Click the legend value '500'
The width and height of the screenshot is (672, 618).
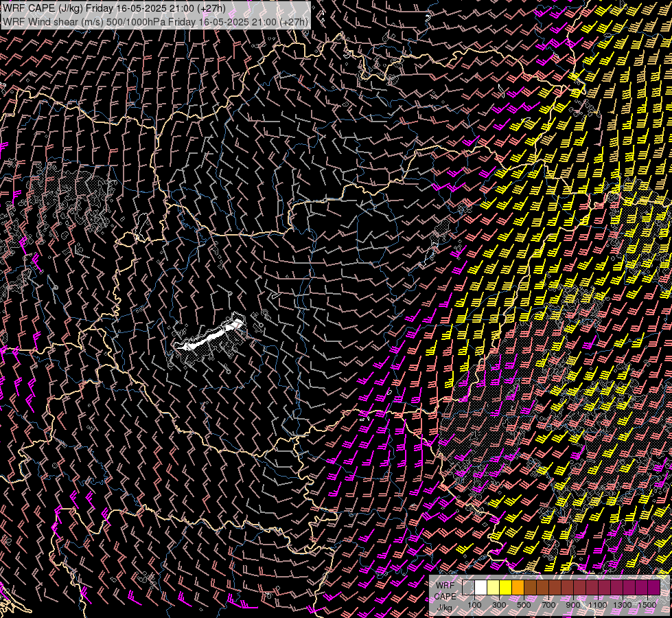pos(524,605)
